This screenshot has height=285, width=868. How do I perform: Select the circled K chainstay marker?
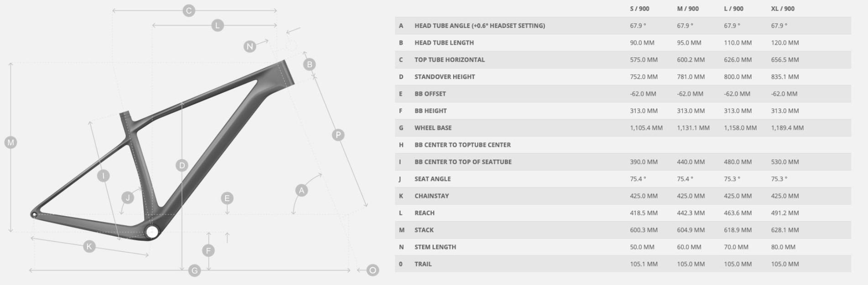[89, 247]
